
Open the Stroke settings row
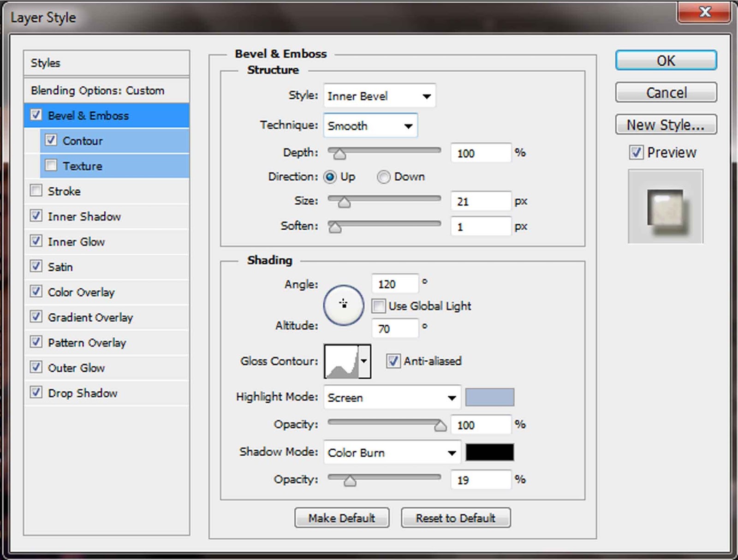(x=107, y=191)
